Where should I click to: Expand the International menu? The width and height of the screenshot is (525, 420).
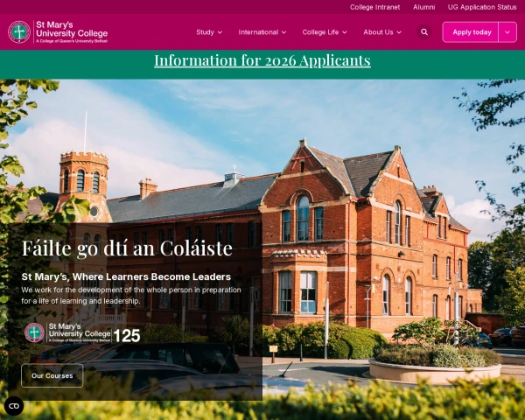pos(262,32)
